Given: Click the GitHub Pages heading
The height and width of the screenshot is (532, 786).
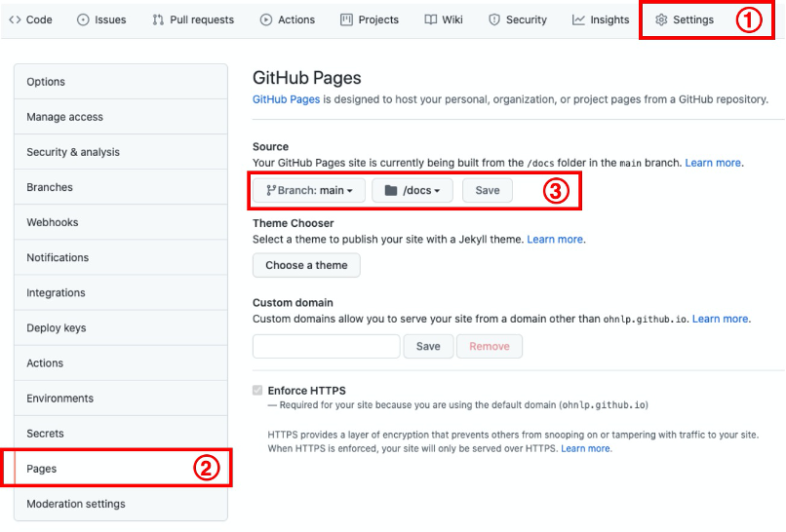Looking at the screenshot, I should click(x=307, y=78).
